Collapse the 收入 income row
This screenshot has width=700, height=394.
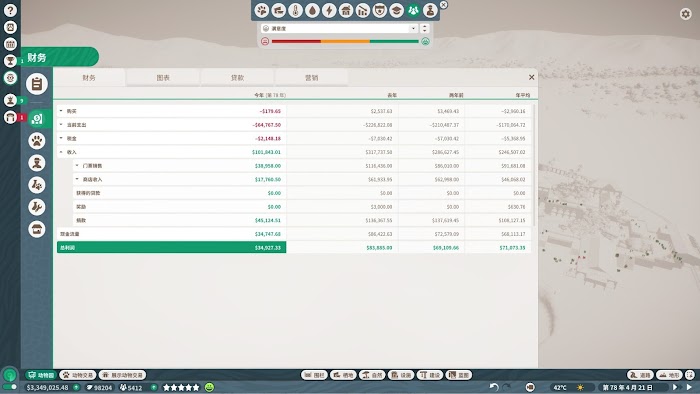pos(171,152)
